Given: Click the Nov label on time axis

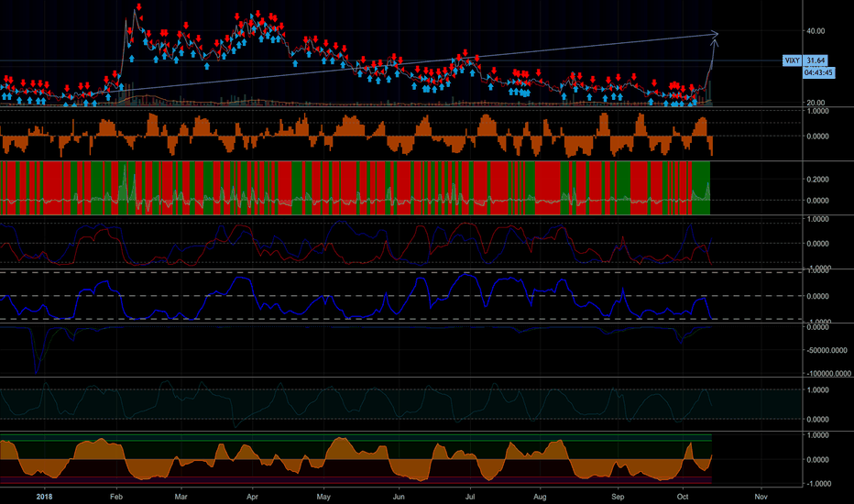Looking at the screenshot, I should (761, 497).
